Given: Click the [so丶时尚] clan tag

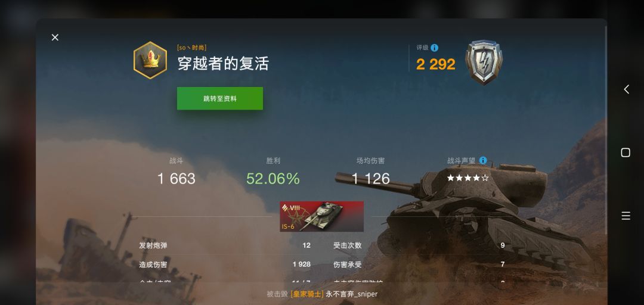Looking at the screenshot, I should [x=192, y=48].
